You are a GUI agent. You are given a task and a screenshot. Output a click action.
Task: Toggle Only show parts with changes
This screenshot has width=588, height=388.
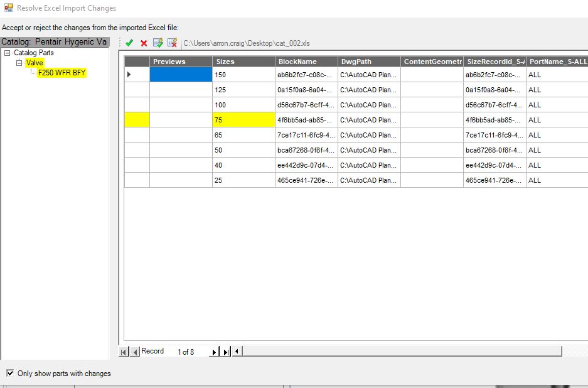(9, 373)
